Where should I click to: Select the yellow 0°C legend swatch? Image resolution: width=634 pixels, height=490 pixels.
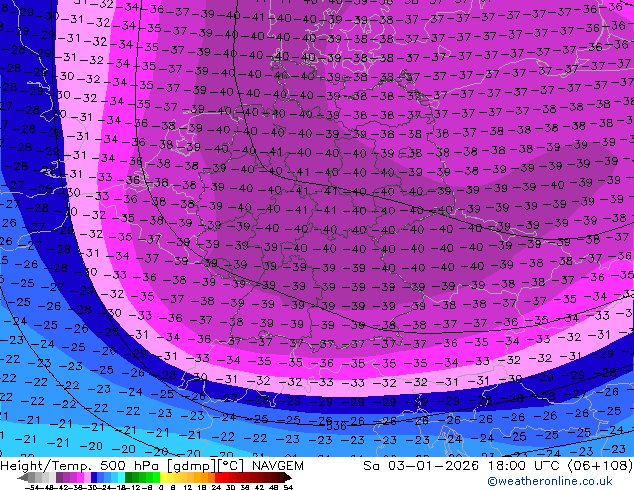pos(163,477)
